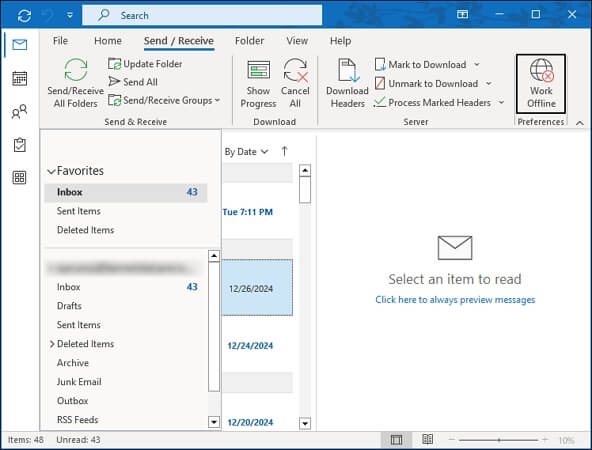The width and height of the screenshot is (592, 450).
Task: Open the People contacts sidebar icon
Action: click(20, 112)
